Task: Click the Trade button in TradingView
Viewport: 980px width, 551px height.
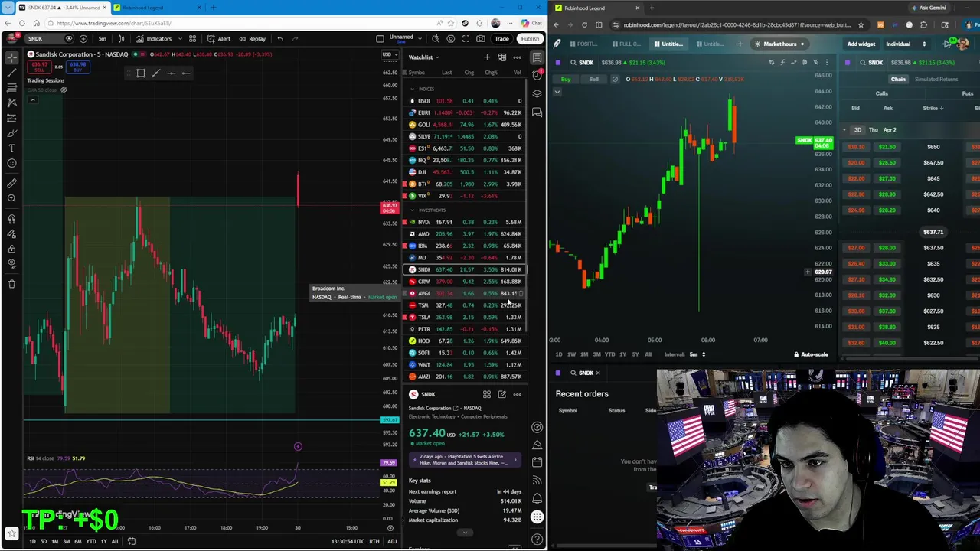Action: (x=501, y=38)
